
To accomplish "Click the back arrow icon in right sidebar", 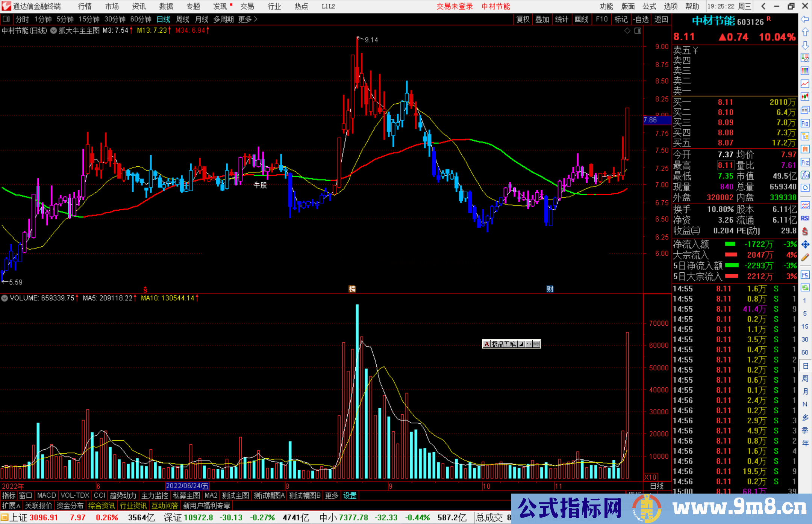I will tap(805, 19).
